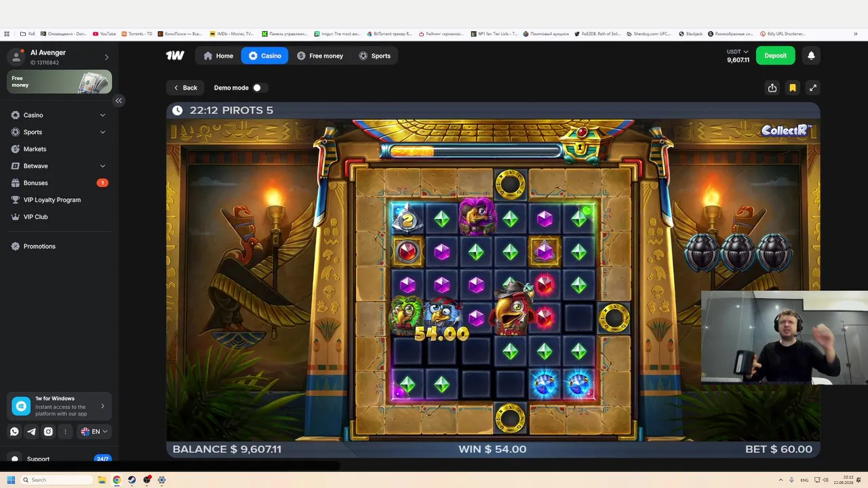Open the Telegram channel icon
Viewport: 868px width, 488px height.
(31, 431)
